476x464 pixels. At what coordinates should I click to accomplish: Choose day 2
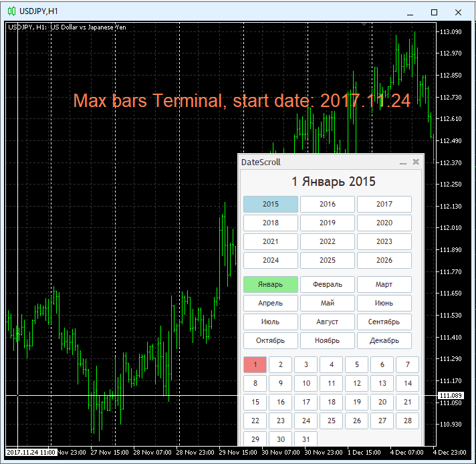pos(281,364)
